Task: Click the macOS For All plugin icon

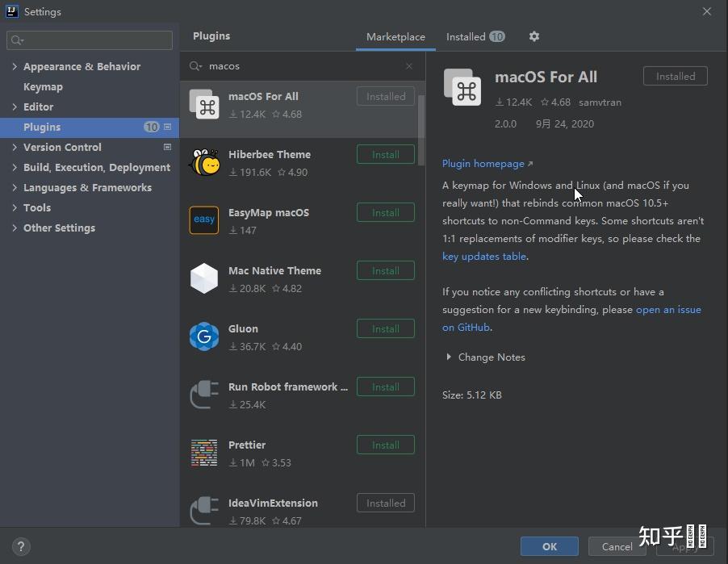Action: click(203, 103)
